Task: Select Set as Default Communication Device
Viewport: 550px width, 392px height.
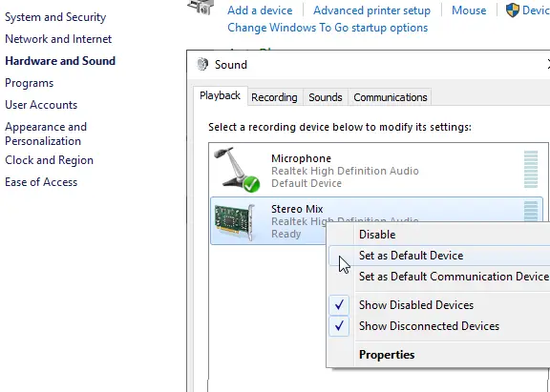Action: pyautogui.click(x=454, y=277)
